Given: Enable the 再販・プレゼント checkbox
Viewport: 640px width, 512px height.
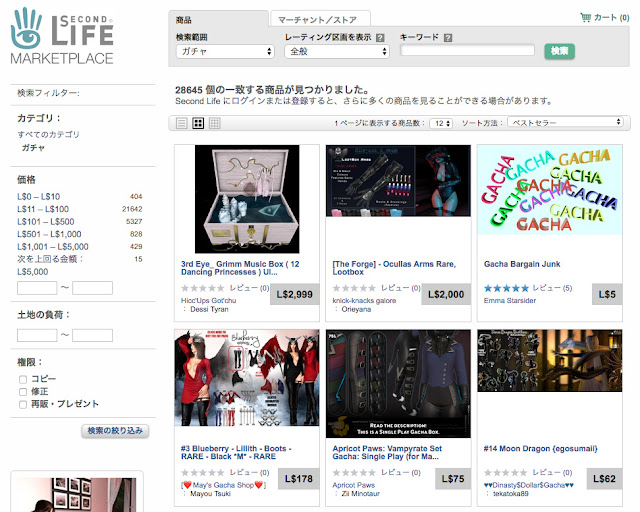Looking at the screenshot, I should 23,405.
